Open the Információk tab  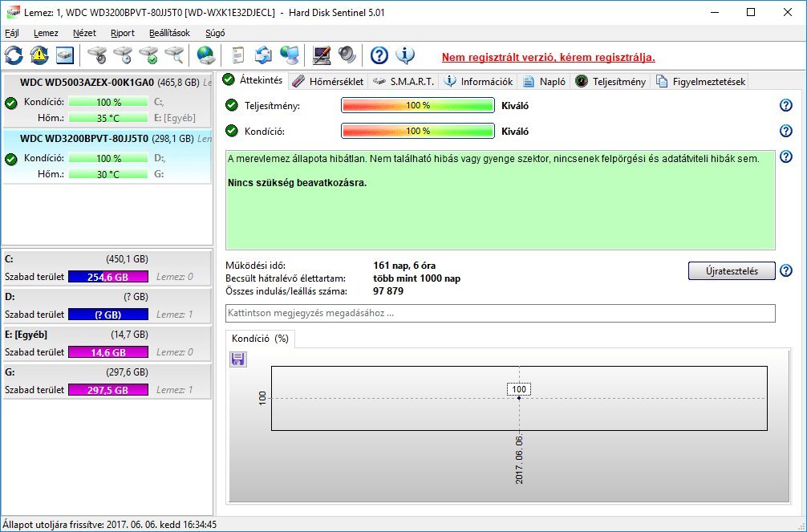point(479,81)
